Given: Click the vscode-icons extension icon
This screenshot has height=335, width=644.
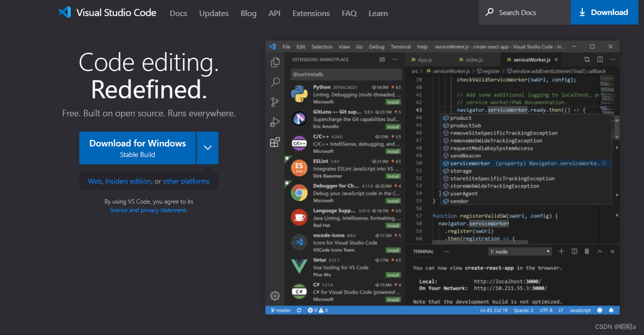Looking at the screenshot, I should (299, 242).
